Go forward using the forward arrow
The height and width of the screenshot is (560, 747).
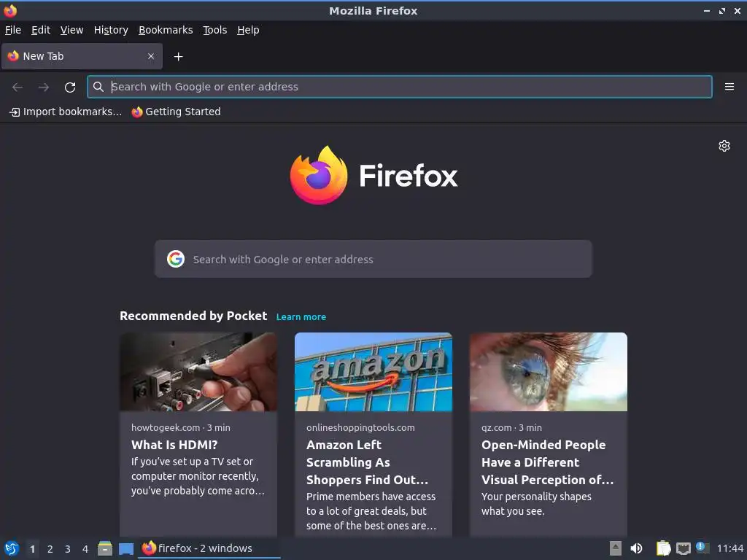click(44, 87)
